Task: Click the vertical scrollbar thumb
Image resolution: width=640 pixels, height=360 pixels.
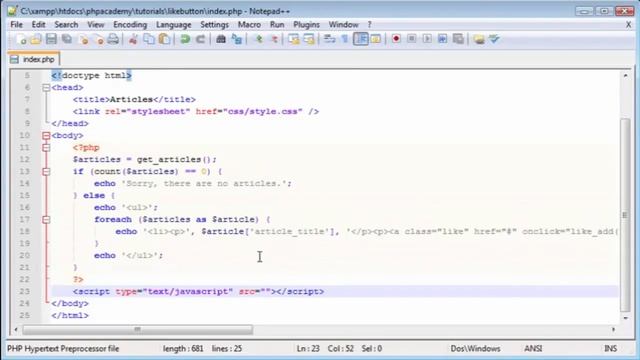Action: [625, 215]
